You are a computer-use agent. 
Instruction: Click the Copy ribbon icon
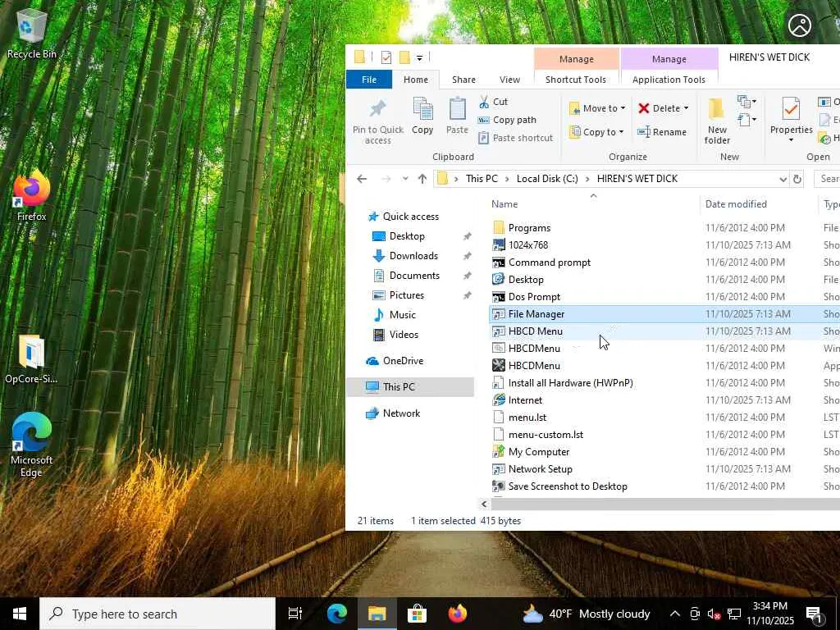click(x=422, y=116)
